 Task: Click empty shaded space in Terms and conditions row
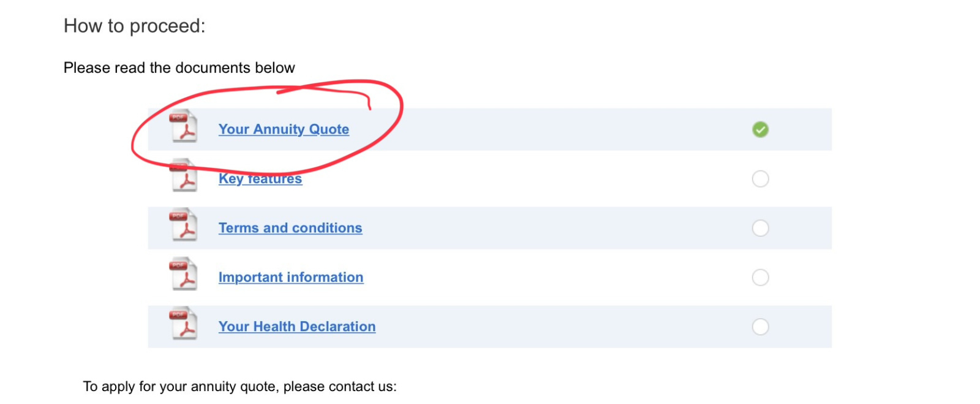(x=551, y=228)
